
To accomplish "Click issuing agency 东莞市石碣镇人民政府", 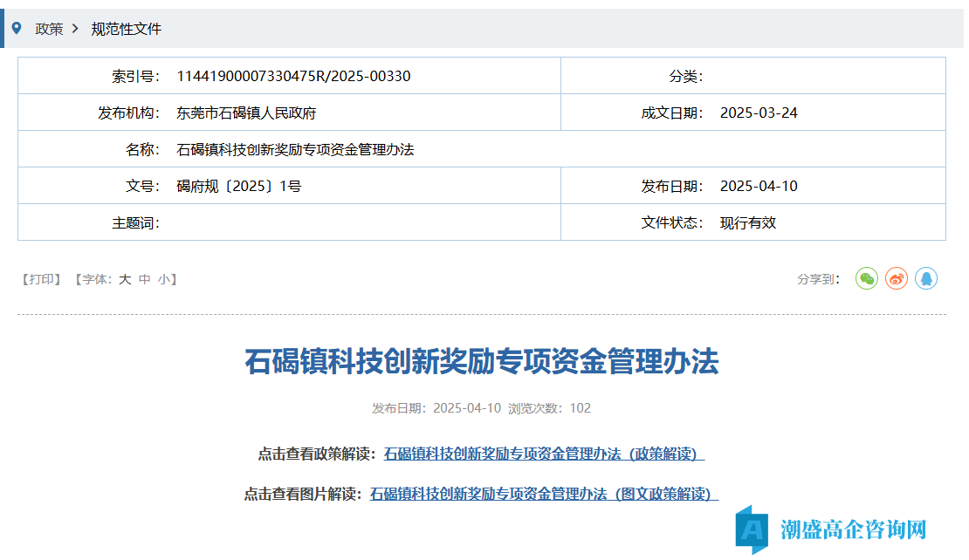I will click(x=246, y=113).
